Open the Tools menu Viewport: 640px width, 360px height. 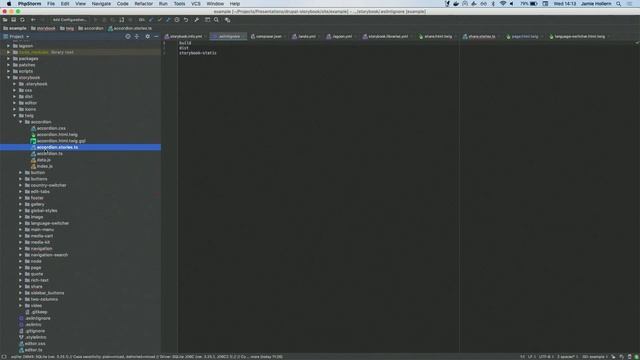[x=179, y=4]
